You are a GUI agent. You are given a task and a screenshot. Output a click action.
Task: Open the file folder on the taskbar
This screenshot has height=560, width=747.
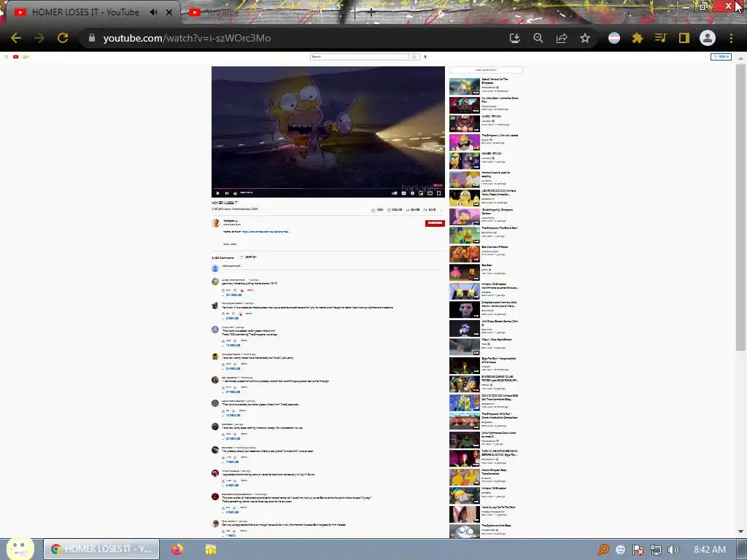211,549
